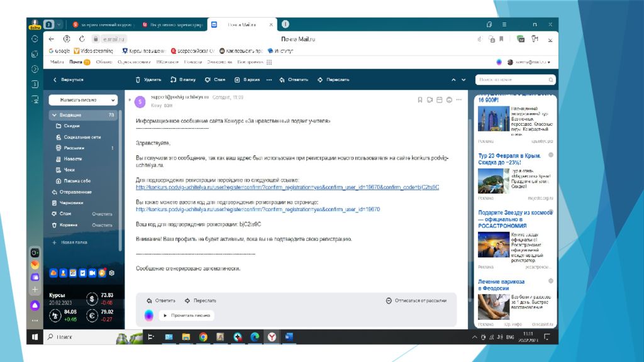Open the Социальные сети folder

point(82,137)
